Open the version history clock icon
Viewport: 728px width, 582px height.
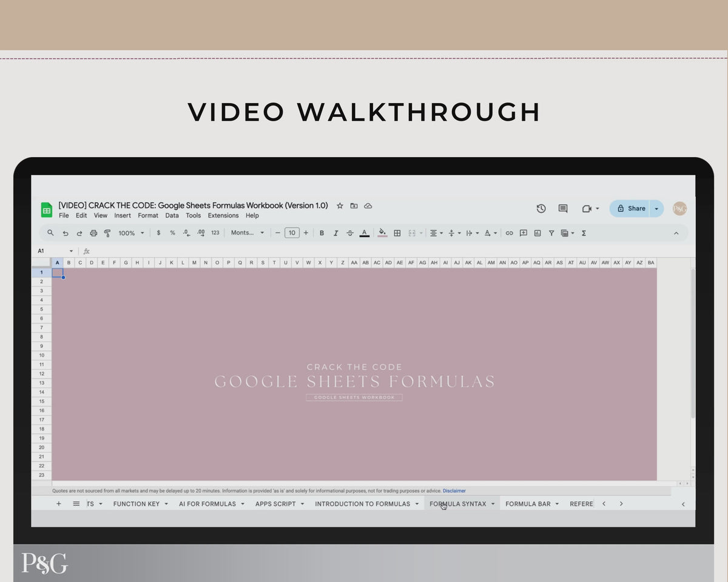click(x=541, y=209)
